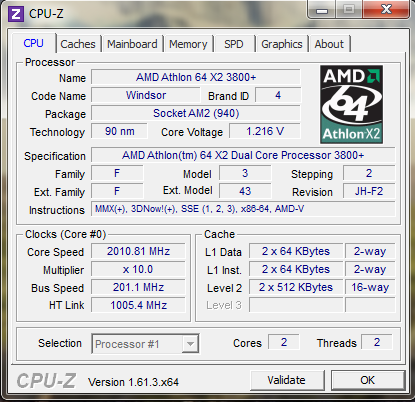Show the About tab
This screenshot has width=415, height=402.
click(329, 44)
